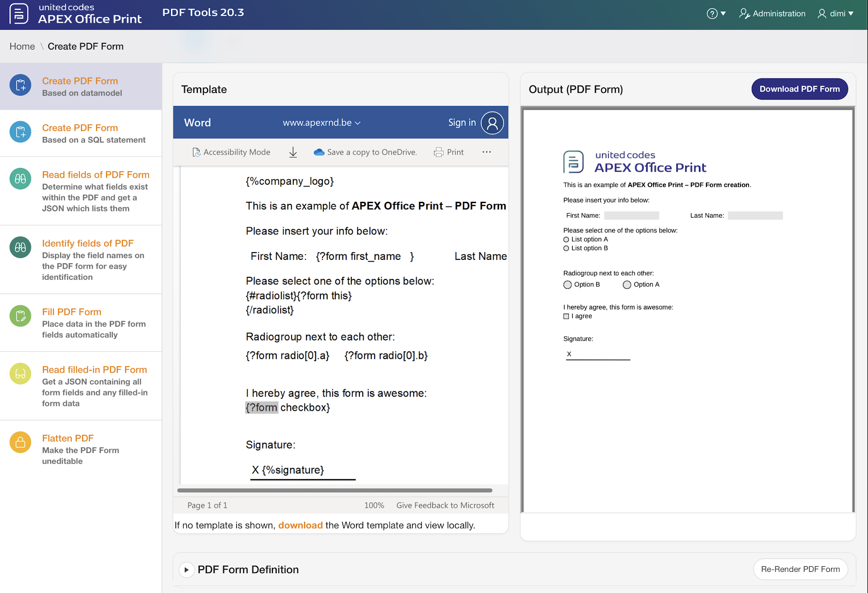Select the List option A radio button

566,239
